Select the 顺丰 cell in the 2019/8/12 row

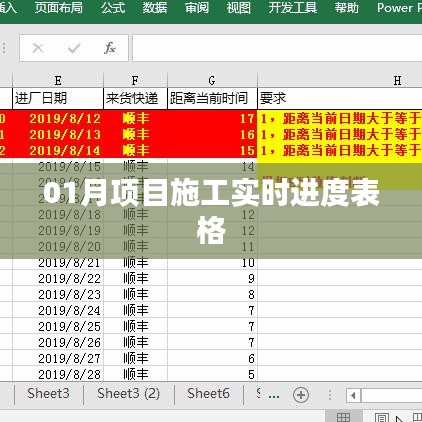(x=135, y=118)
